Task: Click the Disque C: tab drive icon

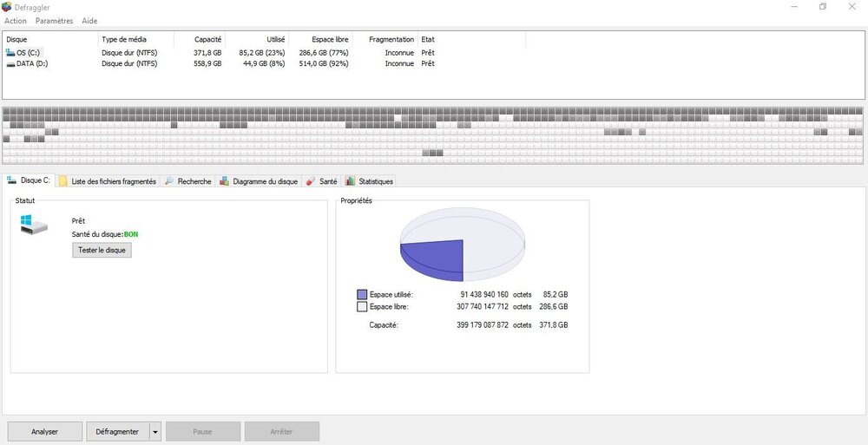Action: click(11, 180)
